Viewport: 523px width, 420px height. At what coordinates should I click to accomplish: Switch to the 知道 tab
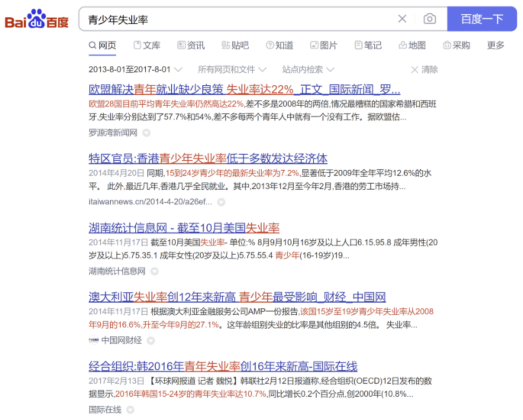(x=280, y=45)
